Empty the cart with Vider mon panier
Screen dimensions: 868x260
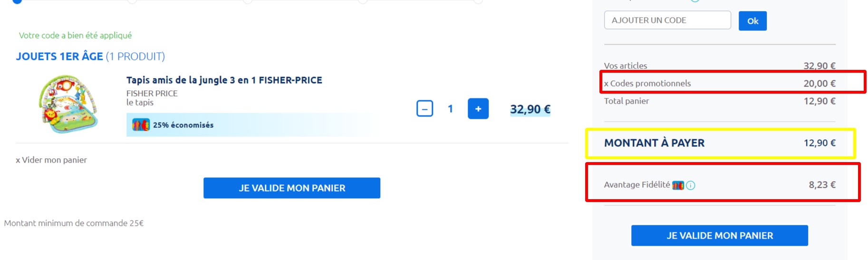51,160
